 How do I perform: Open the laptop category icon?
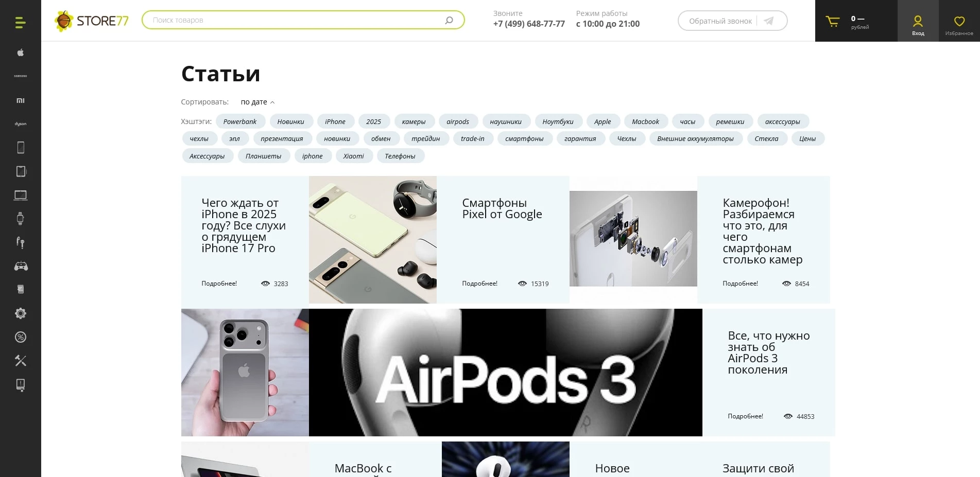tap(20, 195)
